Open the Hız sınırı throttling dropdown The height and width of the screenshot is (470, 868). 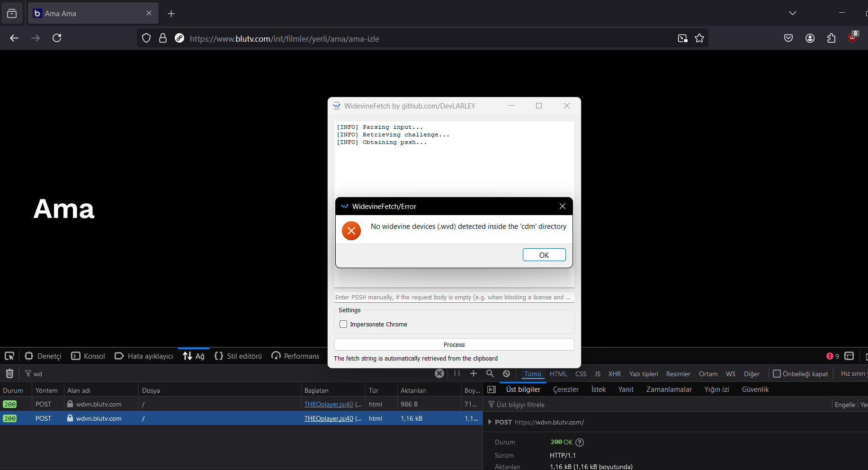(x=853, y=373)
